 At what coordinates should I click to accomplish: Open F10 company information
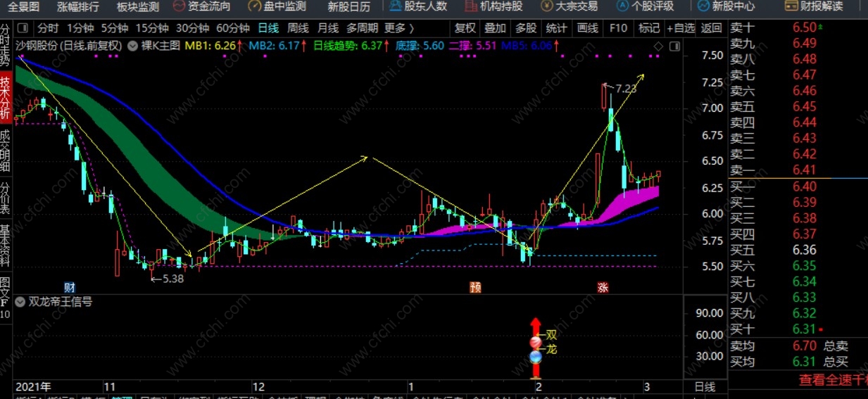coord(618,29)
